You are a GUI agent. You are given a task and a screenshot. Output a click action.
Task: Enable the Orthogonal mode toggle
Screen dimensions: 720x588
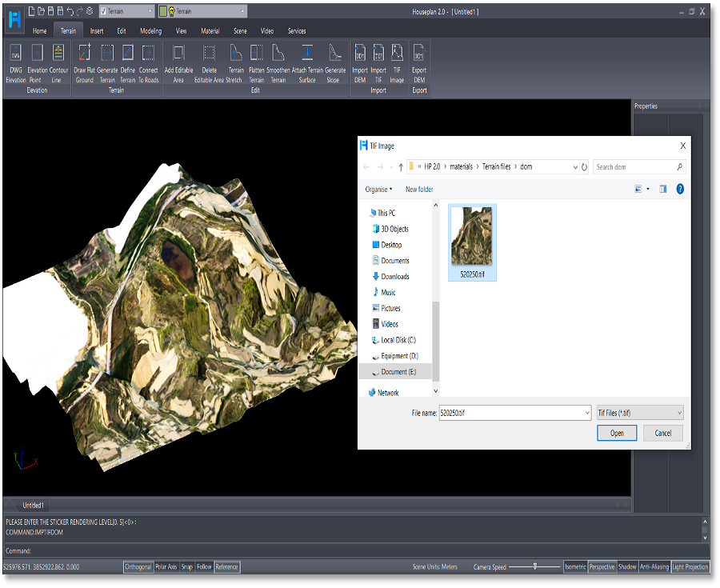click(x=138, y=566)
